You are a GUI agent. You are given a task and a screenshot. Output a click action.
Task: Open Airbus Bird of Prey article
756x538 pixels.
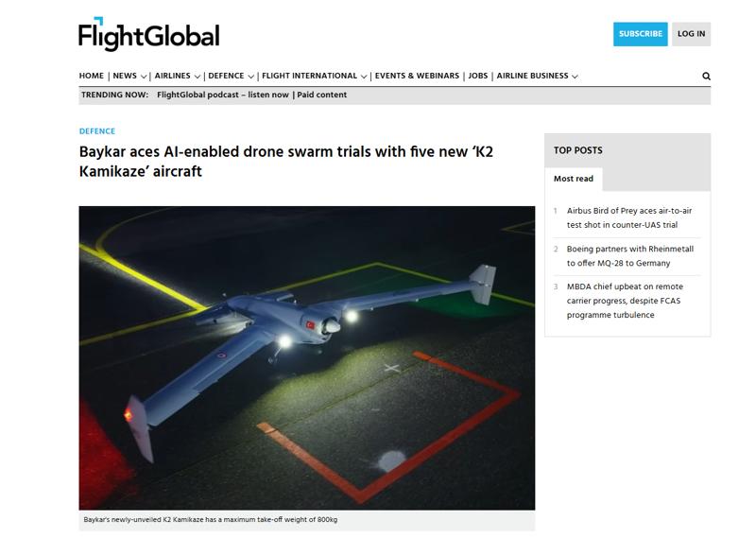click(x=628, y=217)
